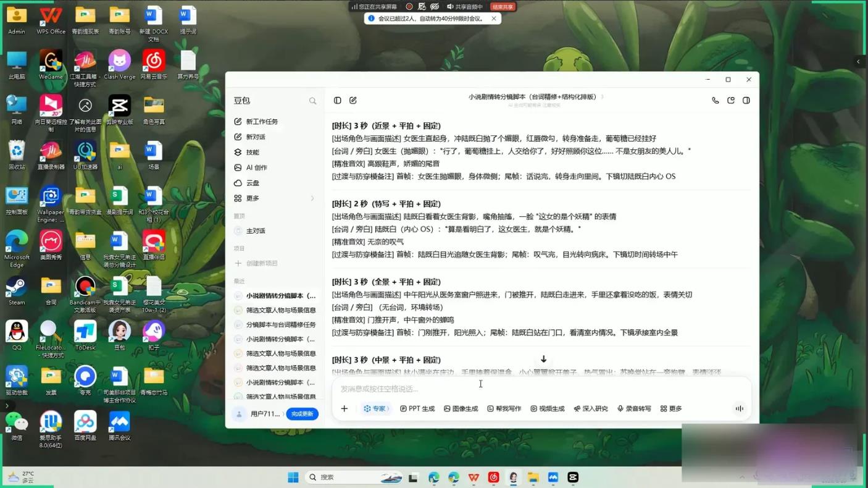Start a voice call with the phone icon
Viewport: 868px width, 488px height.
(716, 100)
